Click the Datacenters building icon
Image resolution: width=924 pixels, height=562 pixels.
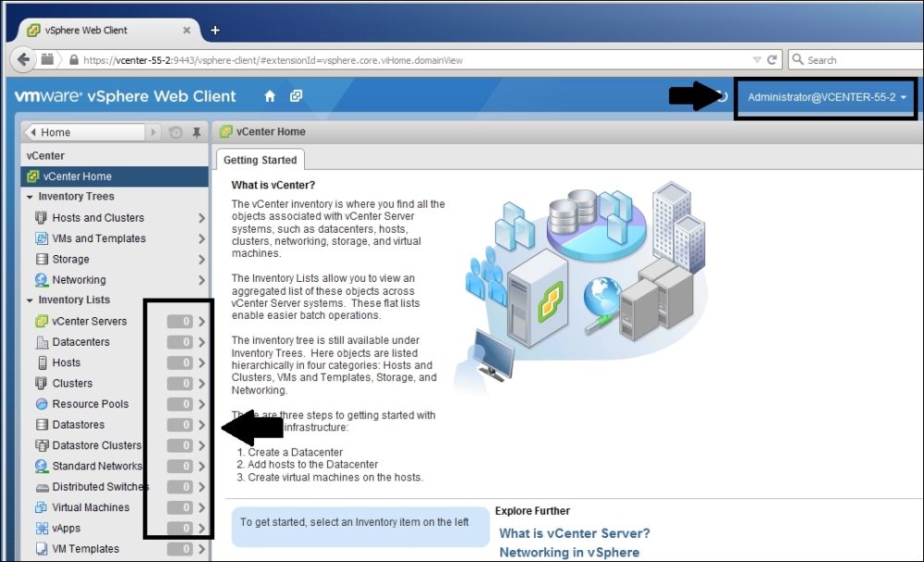pyautogui.click(x=42, y=342)
